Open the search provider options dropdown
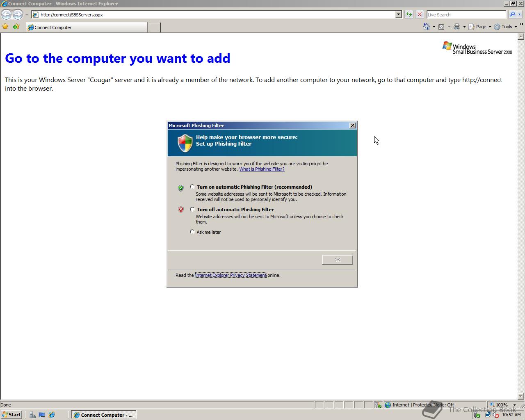Image resolution: width=525 pixels, height=420 pixels. (519, 15)
